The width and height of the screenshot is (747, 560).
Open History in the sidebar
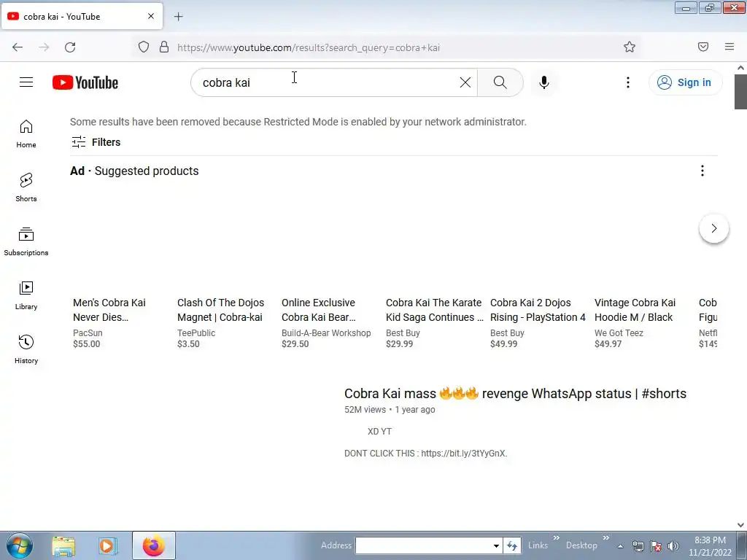pos(26,349)
